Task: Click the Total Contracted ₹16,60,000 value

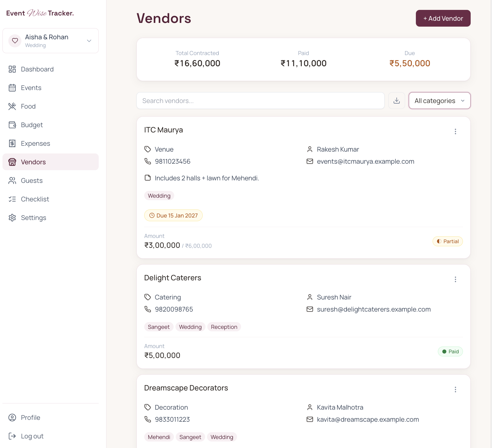Action: 197,63
